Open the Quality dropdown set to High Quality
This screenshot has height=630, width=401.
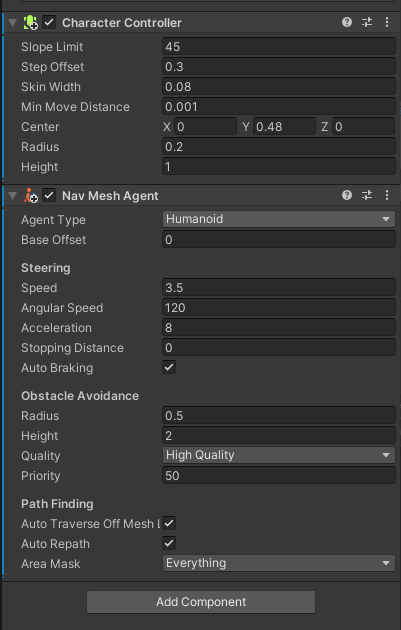coord(279,455)
